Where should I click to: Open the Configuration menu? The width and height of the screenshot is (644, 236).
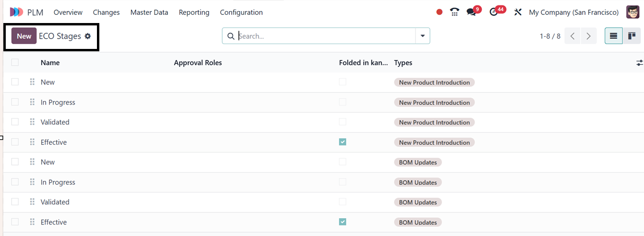(241, 12)
